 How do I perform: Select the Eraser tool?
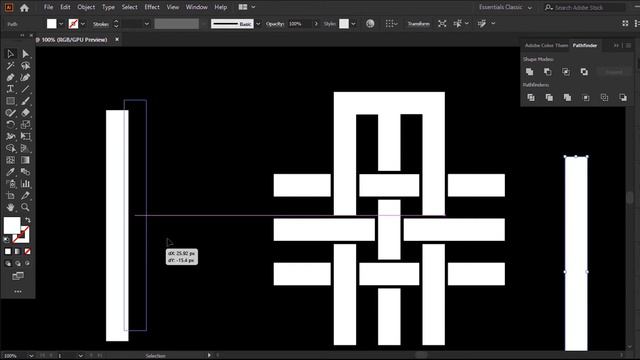coord(25,113)
